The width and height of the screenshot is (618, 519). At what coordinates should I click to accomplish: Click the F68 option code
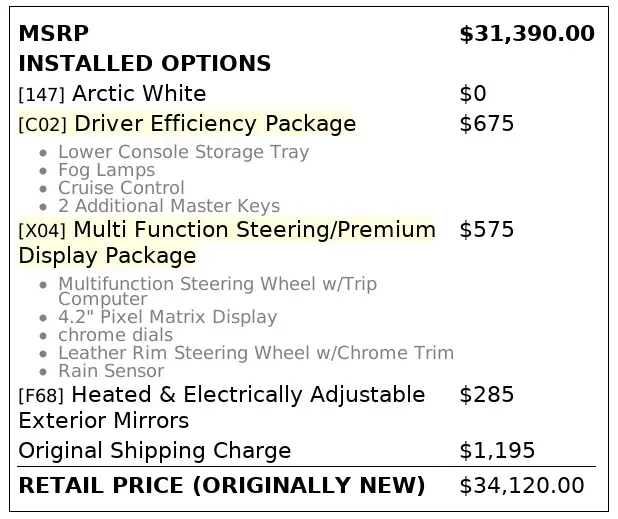tap(41, 395)
